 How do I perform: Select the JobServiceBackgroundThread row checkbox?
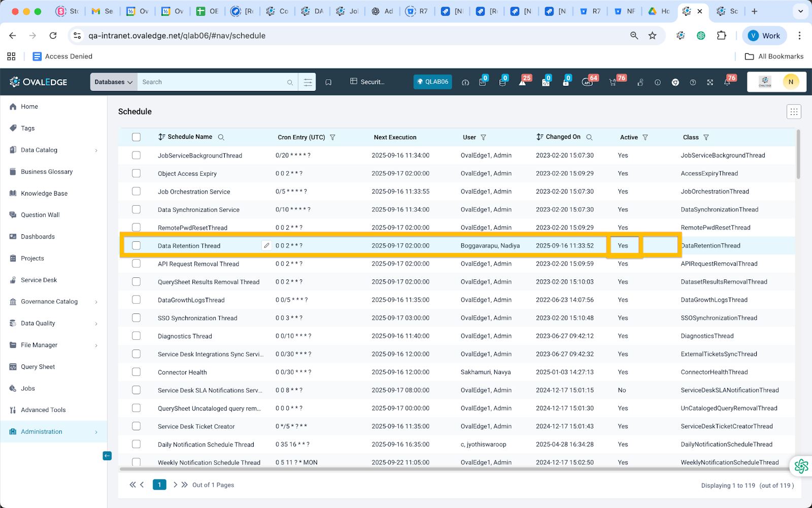136,155
